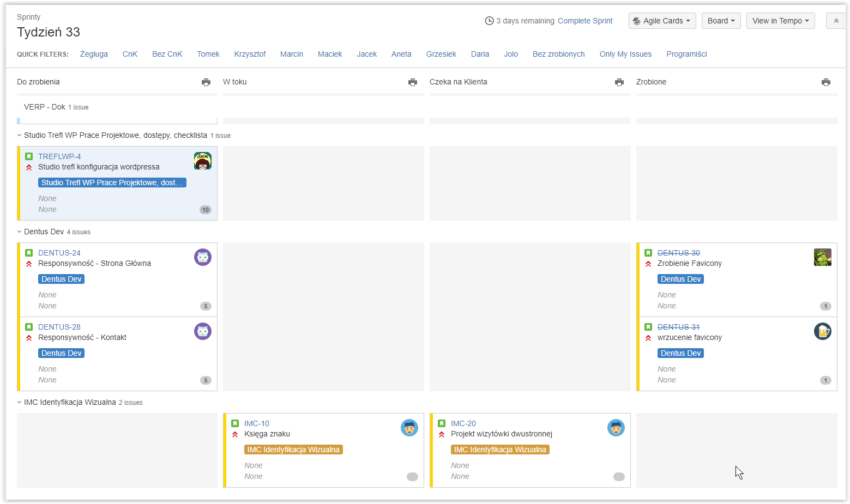Toggle the Bez zrobionych quick filter

coord(558,54)
